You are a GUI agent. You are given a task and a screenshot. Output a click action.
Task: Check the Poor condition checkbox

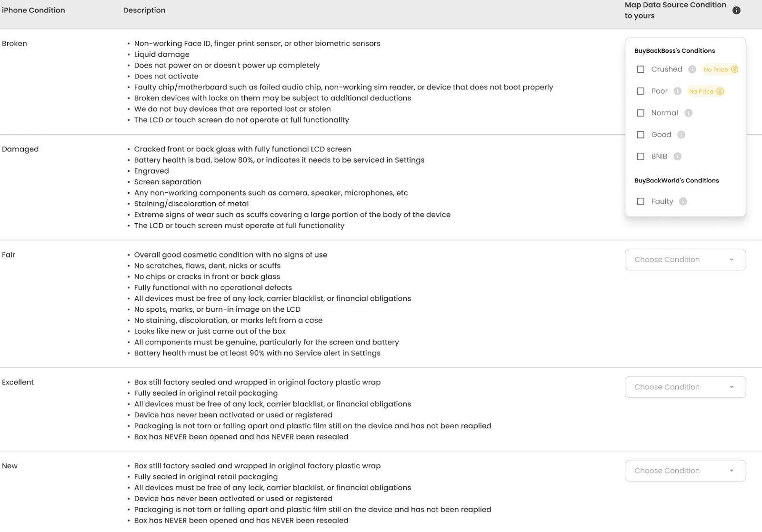[641, 91]
